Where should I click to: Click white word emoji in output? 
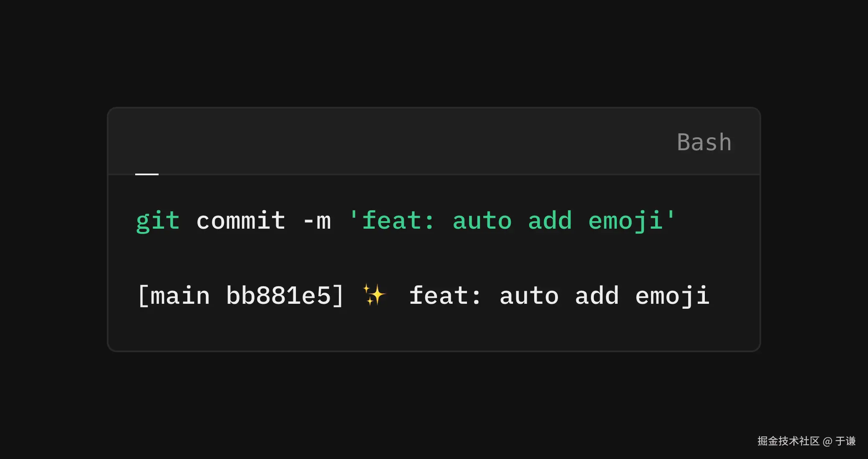click(x=672, y=296)
